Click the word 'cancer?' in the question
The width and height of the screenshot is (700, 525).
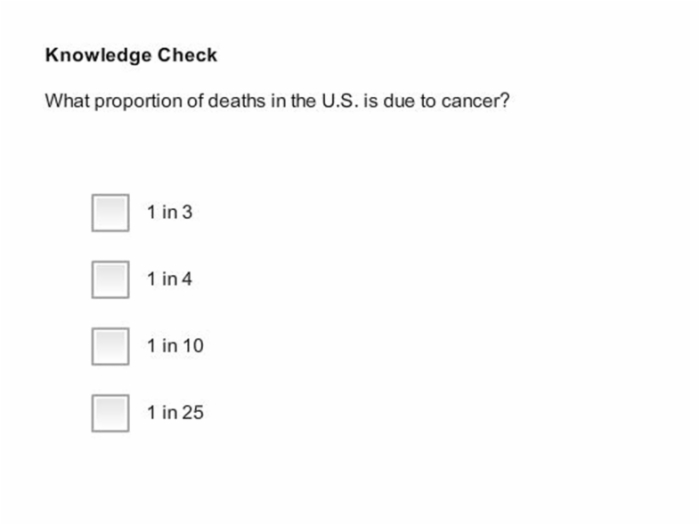(x=475, y=101)
